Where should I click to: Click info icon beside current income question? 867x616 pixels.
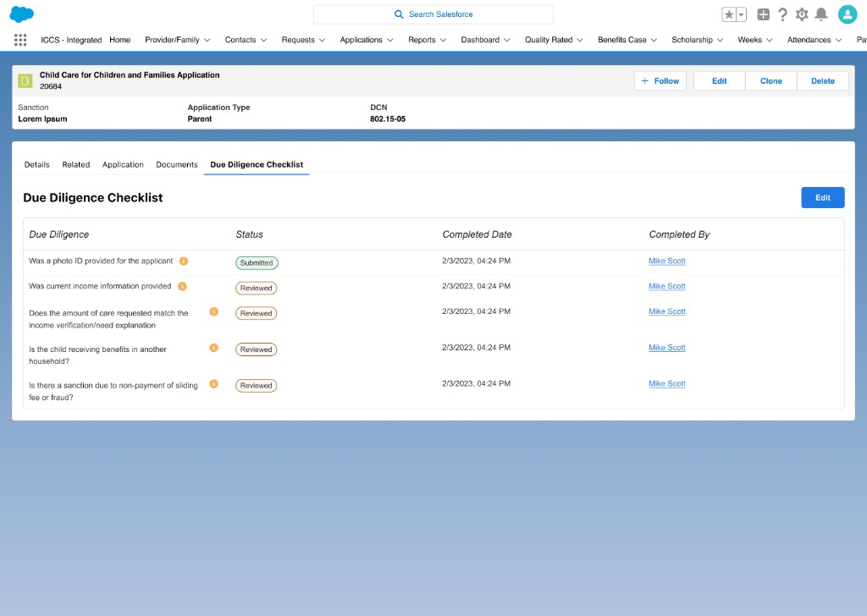click(183, 286)
